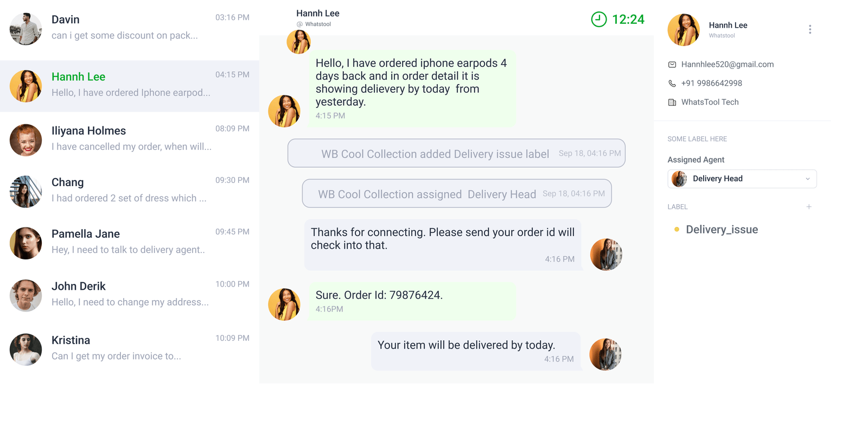Expand the Assigned Agent dropdown arrow
The width and height of the screenshot is (868, 431).
[x=808, y=179]
